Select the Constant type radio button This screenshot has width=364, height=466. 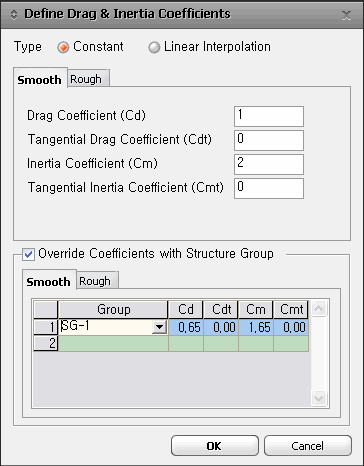[63, 47]
